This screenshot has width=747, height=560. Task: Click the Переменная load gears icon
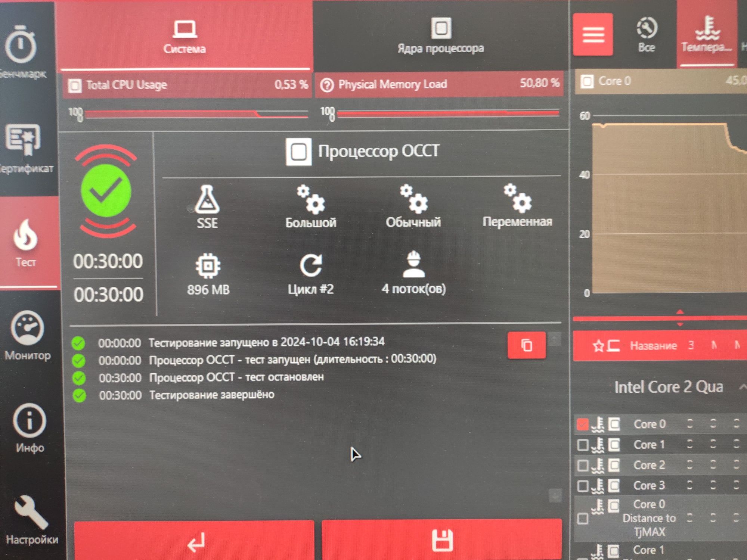point(517,198)
